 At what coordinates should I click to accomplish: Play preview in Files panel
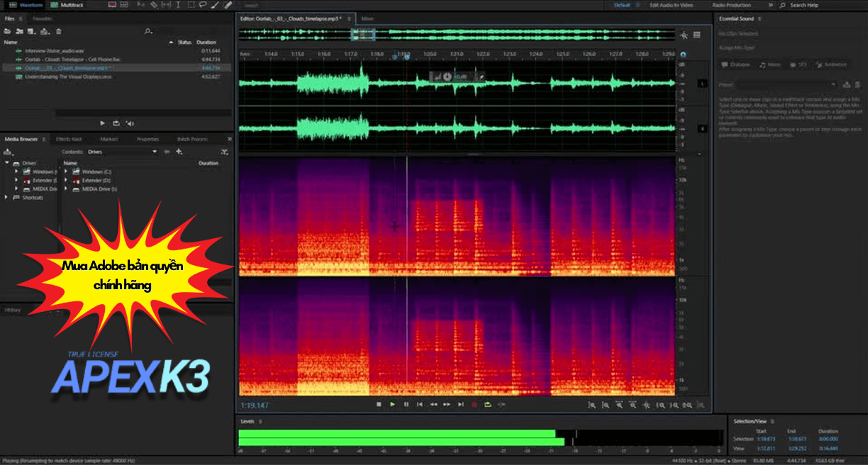point(103,123)
